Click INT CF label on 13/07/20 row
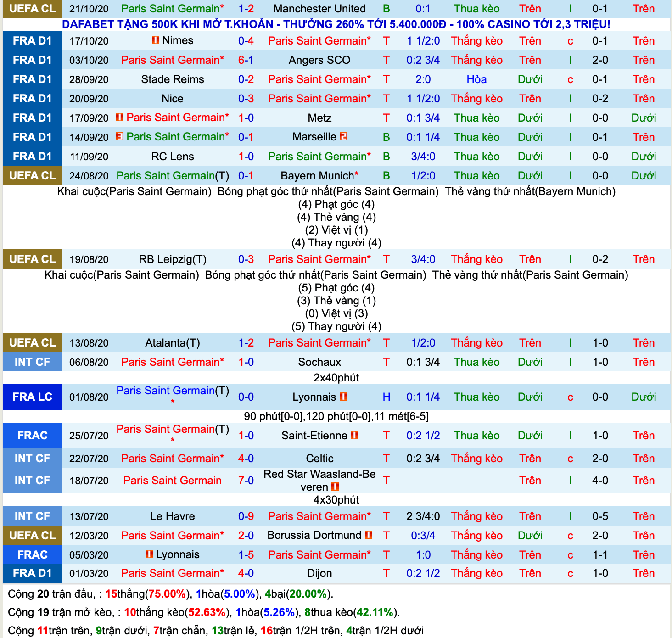Screen dimensions: 672x638 pos(32,516)
